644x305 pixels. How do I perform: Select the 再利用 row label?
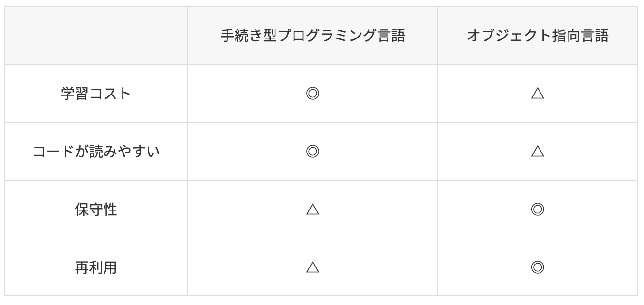96,267
